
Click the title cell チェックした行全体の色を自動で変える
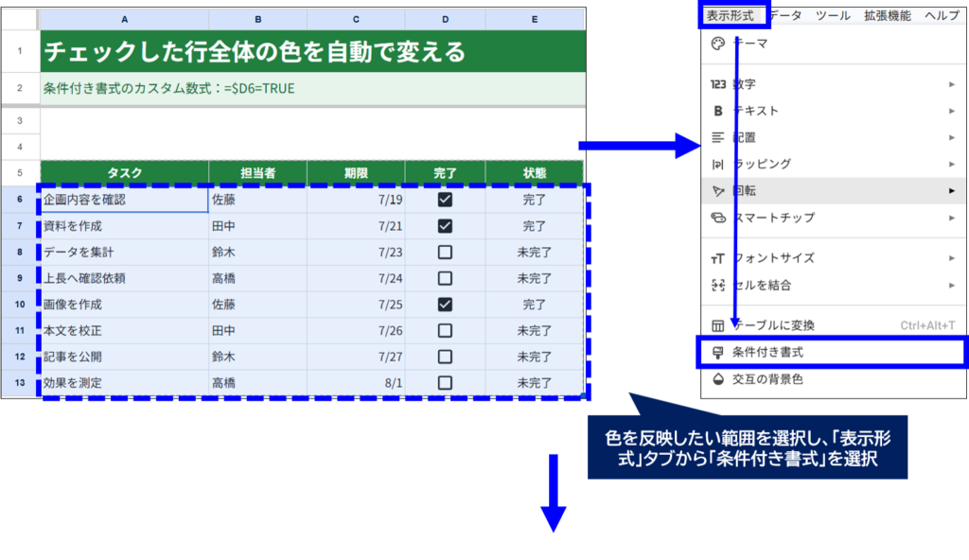point(312,51)
